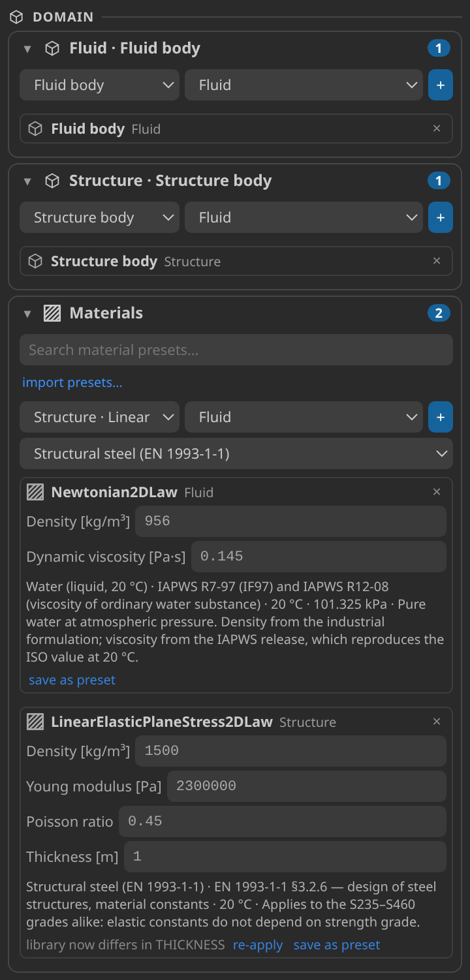Image resolution: width=470 pixels, height=980 pixels.
Task: Click count badge 1 on Fluid section
Action: click(439, 48)
